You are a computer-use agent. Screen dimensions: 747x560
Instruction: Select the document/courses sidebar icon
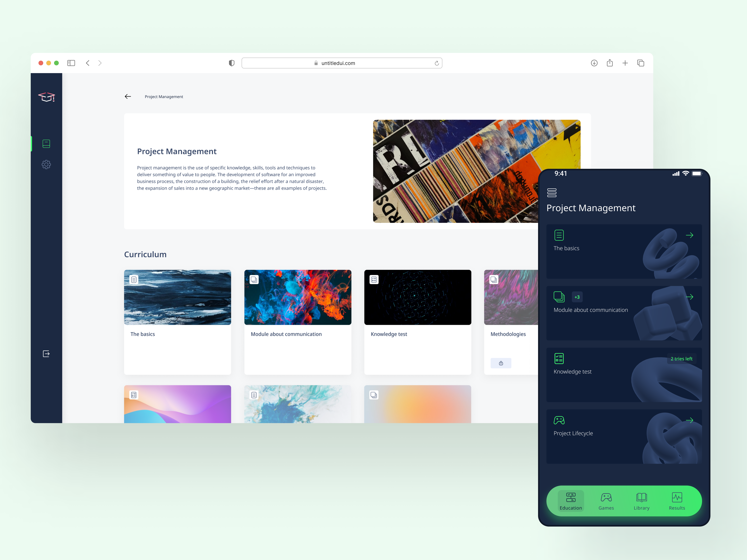tap(46, 143)
